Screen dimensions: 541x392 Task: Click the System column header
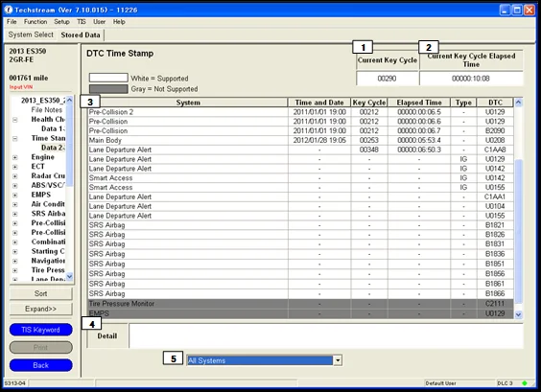click(x=188, y=103)
